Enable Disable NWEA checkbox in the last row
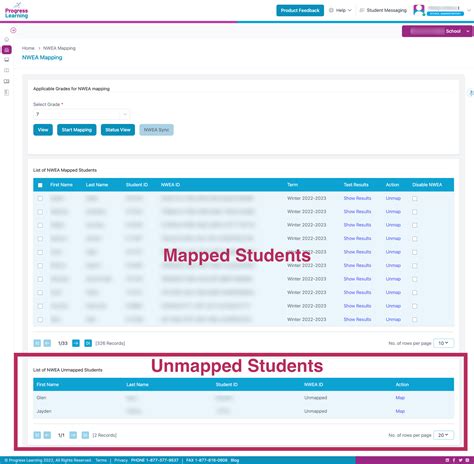The height and width of the screenshot is (464, 474). (x=414, y=319)
